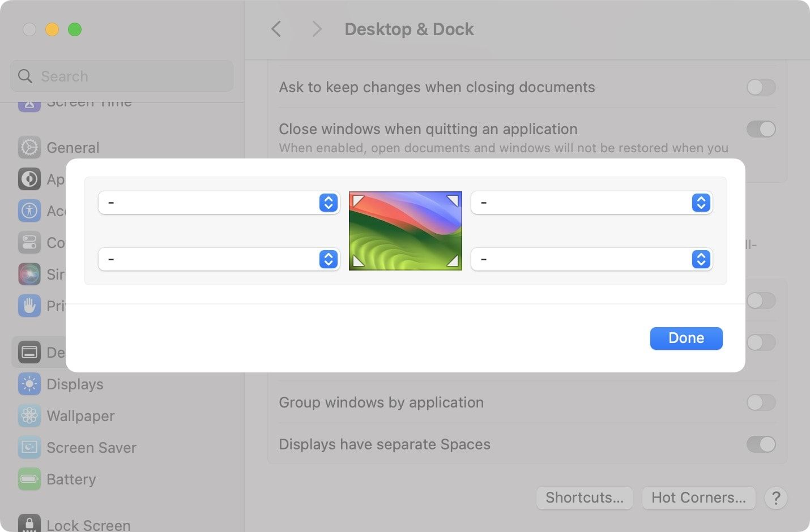Toggle Close windows when quitting an application

pyautogui.click(x=761, y=129)
